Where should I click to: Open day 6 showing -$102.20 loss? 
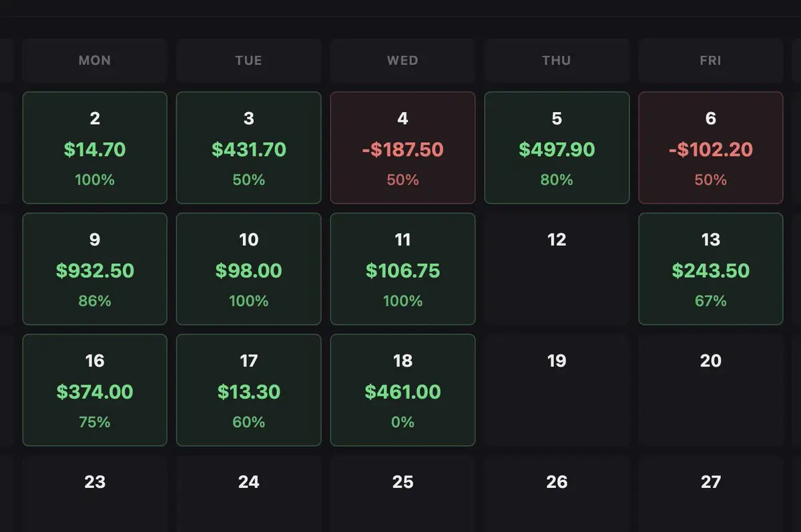click(710, 148)
